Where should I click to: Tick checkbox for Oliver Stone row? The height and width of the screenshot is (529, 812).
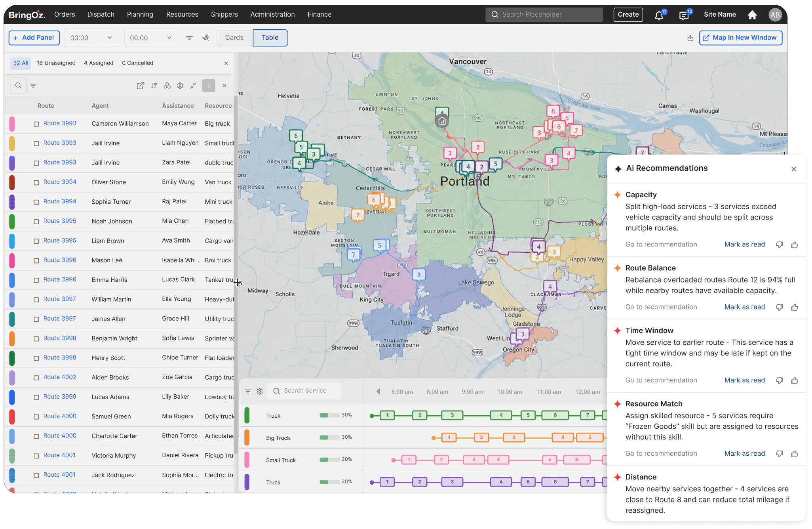(36, 183)
